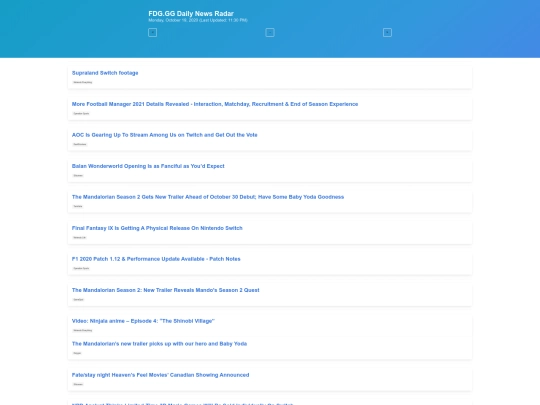The image size is (540, 405).
Task: Open the Final Fantasy IX Physical Release article
Action: 157,228
